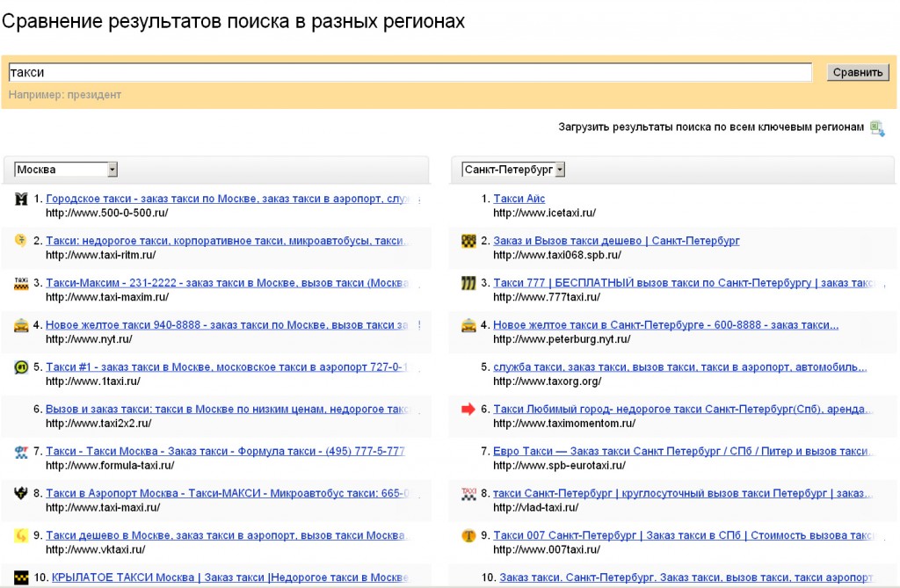Viewport: 900px width, 588px height.
Task: Open 'Новое желтое такси в Санкт-Петербурге' link
Action: point(666,324)
